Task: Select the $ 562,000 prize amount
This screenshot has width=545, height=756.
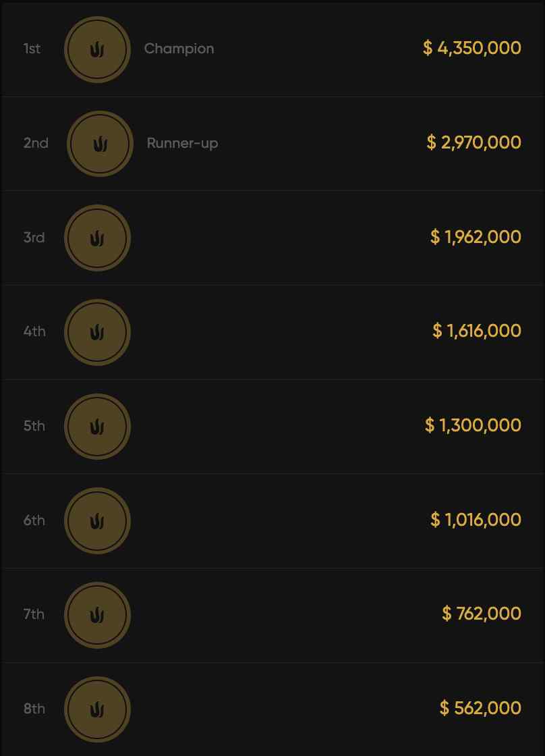Action: point(480,708)
